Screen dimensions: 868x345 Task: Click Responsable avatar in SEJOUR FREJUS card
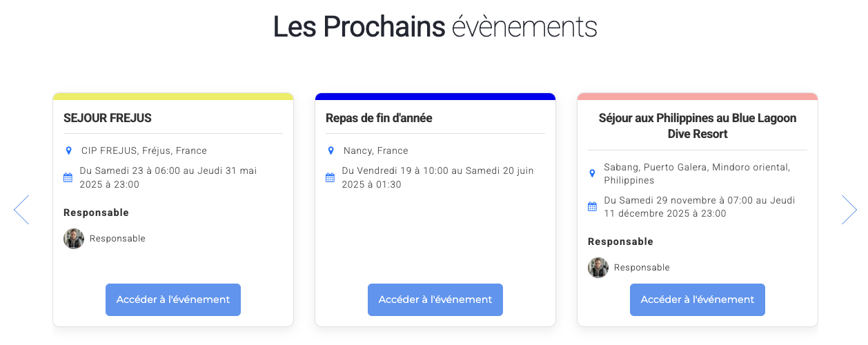(x=74, y=239)
